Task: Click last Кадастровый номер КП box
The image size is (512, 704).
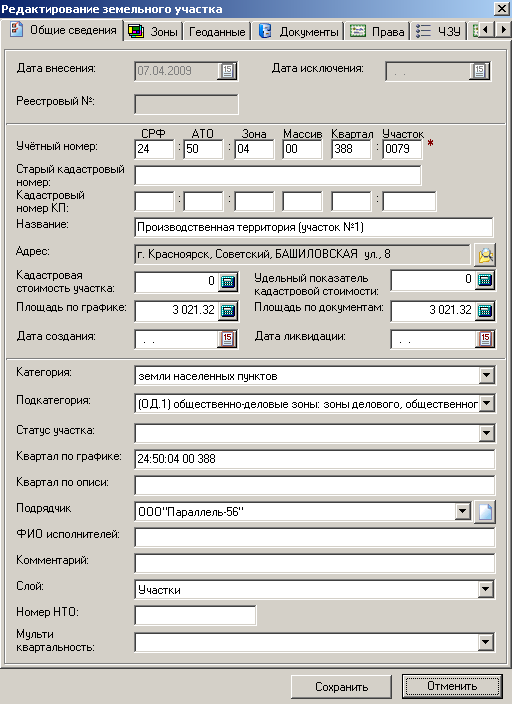Action: [x=409, y=201]
